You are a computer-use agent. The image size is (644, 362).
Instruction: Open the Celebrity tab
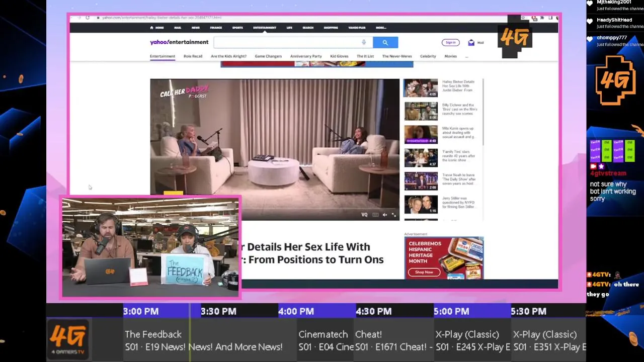point(428,56)
